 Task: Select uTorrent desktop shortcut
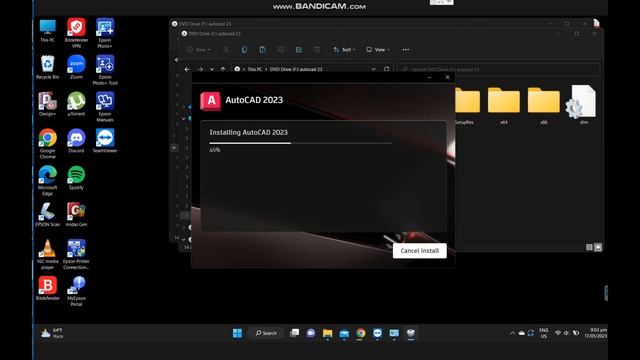(76, 104)
